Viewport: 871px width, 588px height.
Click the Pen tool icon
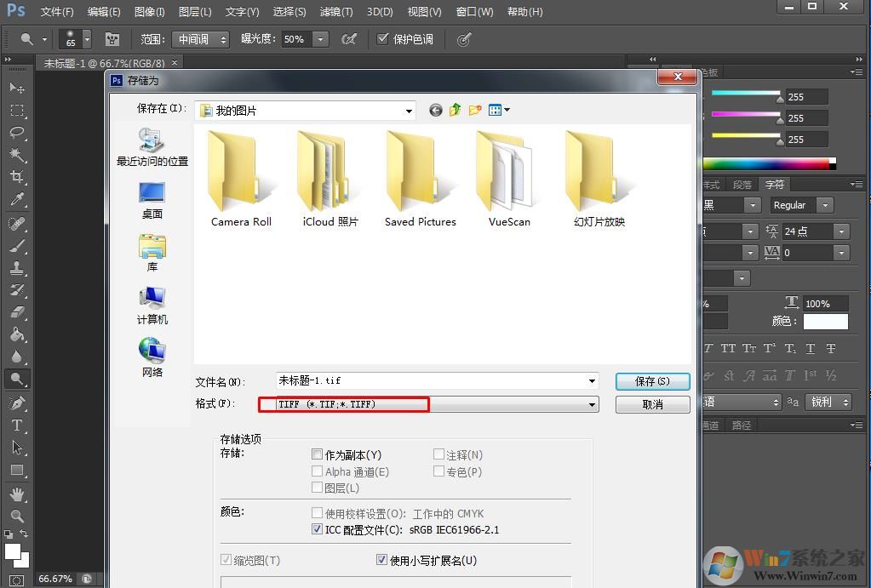[17, 402]
